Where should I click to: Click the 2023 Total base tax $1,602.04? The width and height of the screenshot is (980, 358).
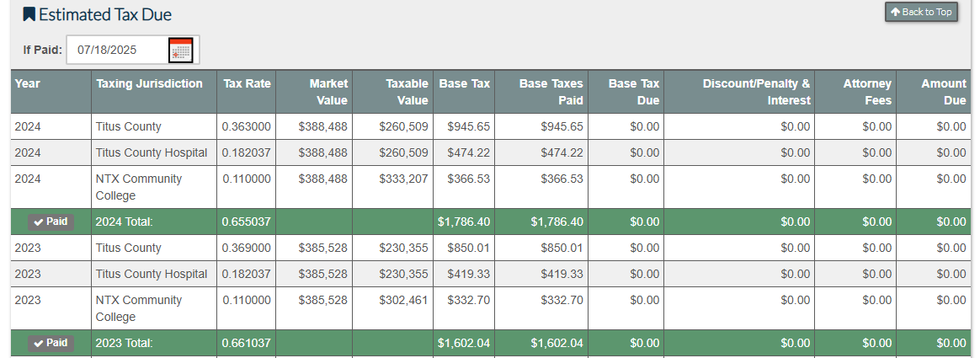(463, 343)
